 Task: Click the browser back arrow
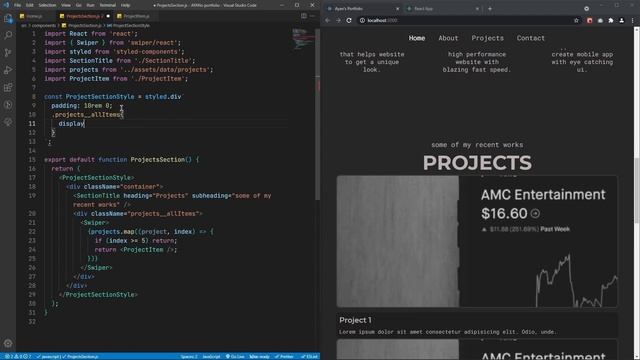pos(327,20)
